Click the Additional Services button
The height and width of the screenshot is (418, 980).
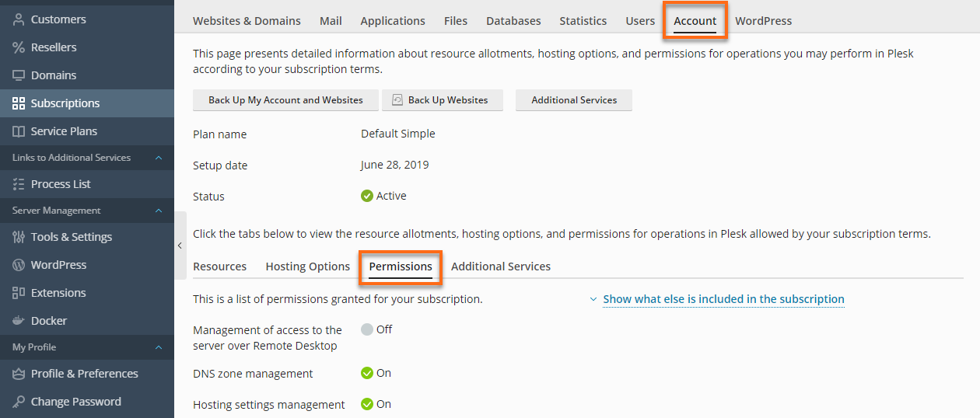574,100
